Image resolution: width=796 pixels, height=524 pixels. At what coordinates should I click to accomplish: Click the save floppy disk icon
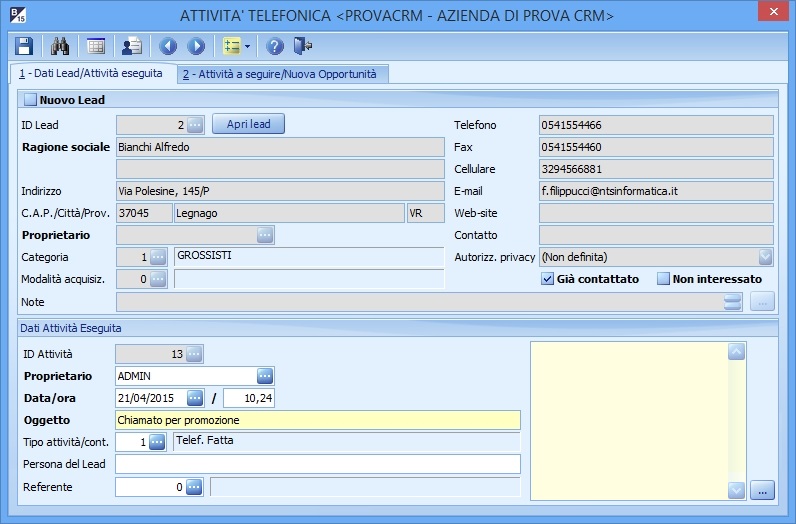point(24,46)
